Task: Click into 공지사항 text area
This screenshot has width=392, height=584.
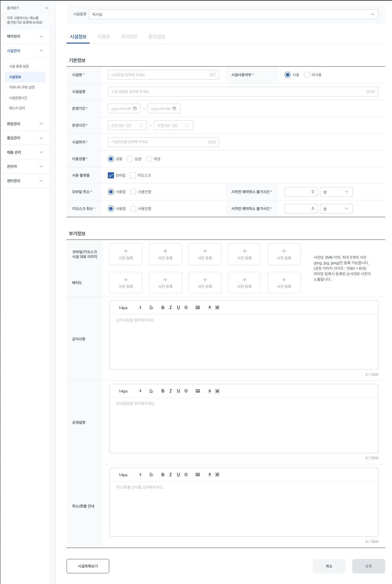Action: 244,341
